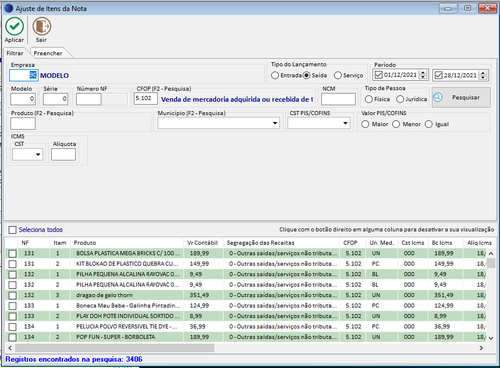
Task: Click the green Aplicar checkmark icon
Action: (14, 26)
